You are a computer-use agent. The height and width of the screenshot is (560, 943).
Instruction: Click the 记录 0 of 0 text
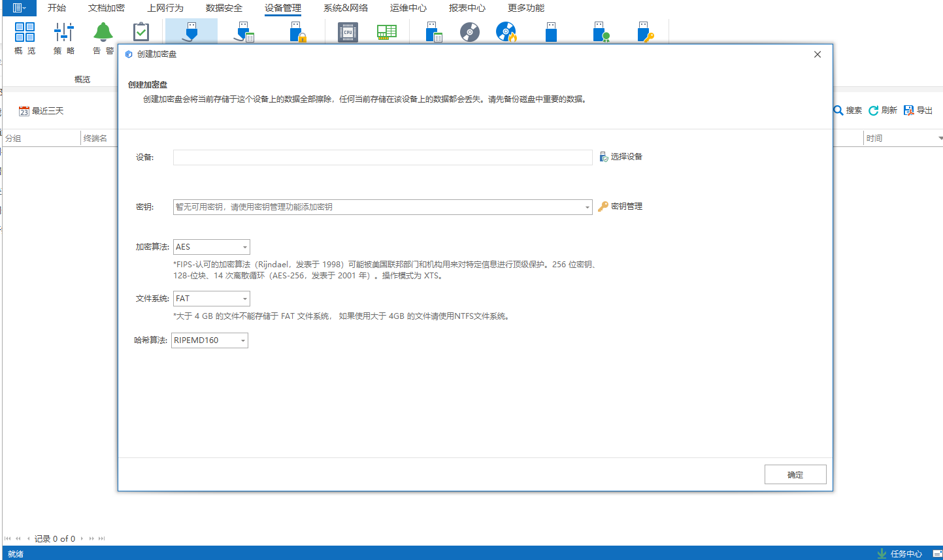[55, 539]
